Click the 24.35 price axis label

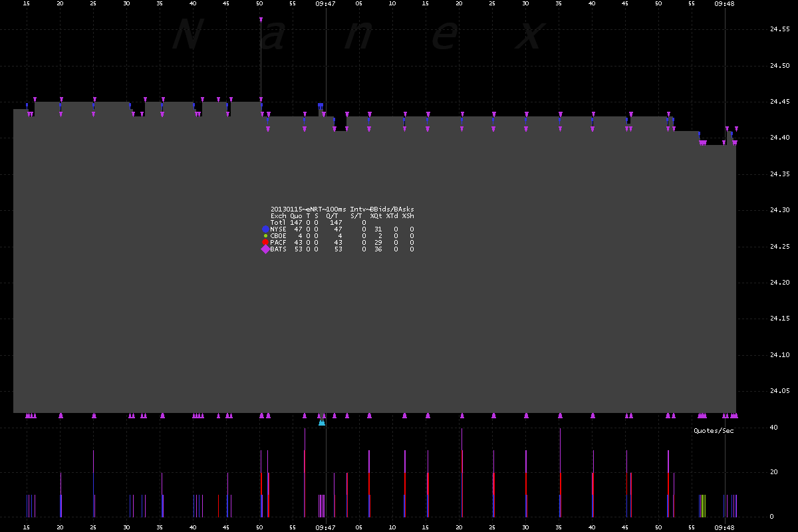[779, 174]
